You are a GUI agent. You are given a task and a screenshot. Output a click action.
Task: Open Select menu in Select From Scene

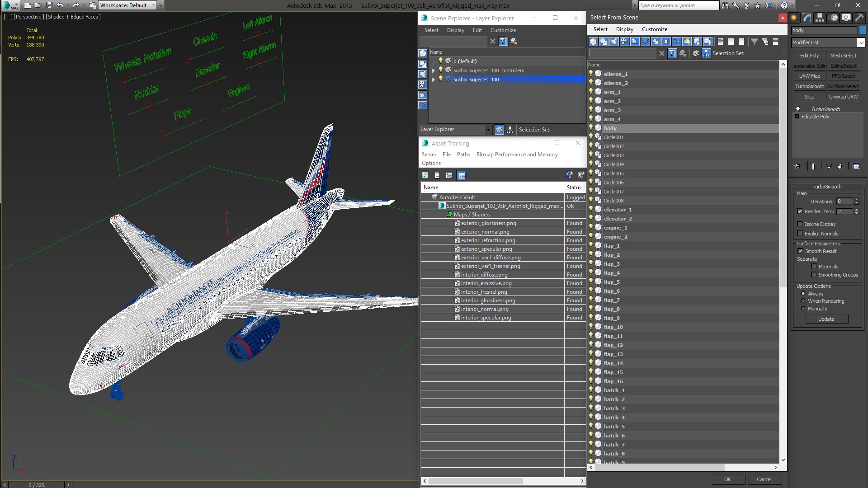pyautogui.click(x=600, y=29)
